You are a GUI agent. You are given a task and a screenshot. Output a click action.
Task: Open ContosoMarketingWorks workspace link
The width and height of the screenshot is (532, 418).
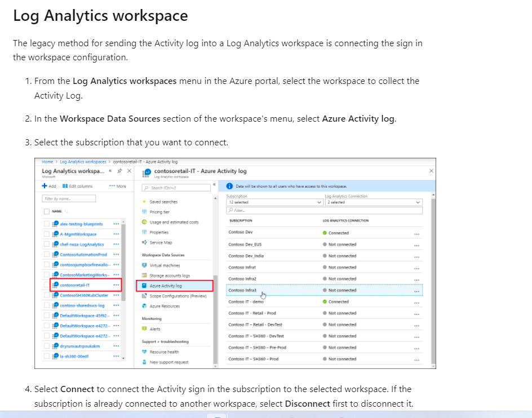85,275
